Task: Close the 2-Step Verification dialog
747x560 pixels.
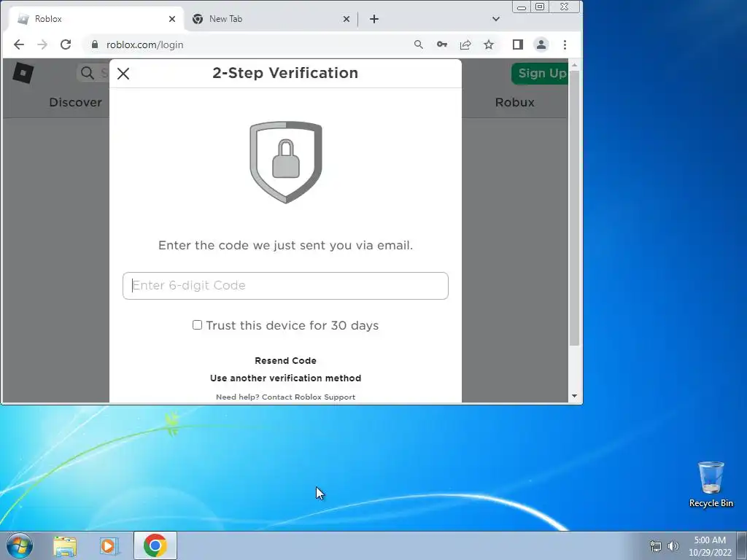Action: click(x=123, y=74)
